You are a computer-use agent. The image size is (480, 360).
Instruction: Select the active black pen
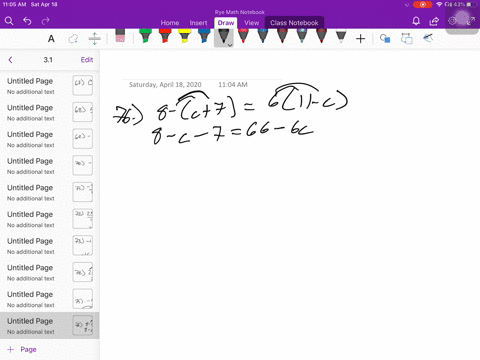(223, 37)
